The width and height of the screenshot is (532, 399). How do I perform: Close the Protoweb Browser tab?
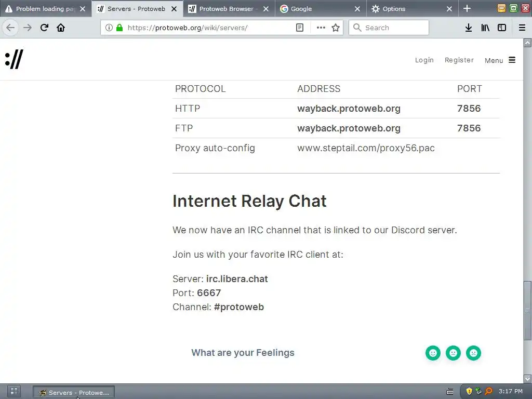(x=266, y=9)
